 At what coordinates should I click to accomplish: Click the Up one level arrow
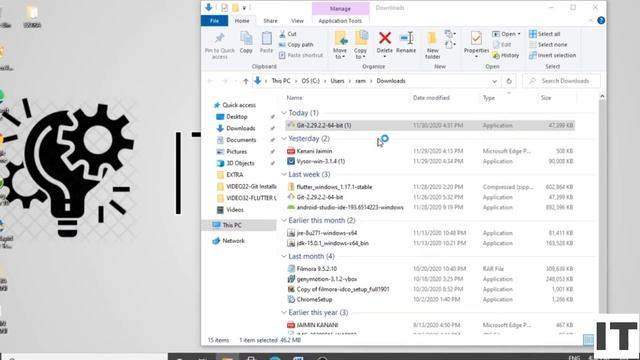coord(246,81)
